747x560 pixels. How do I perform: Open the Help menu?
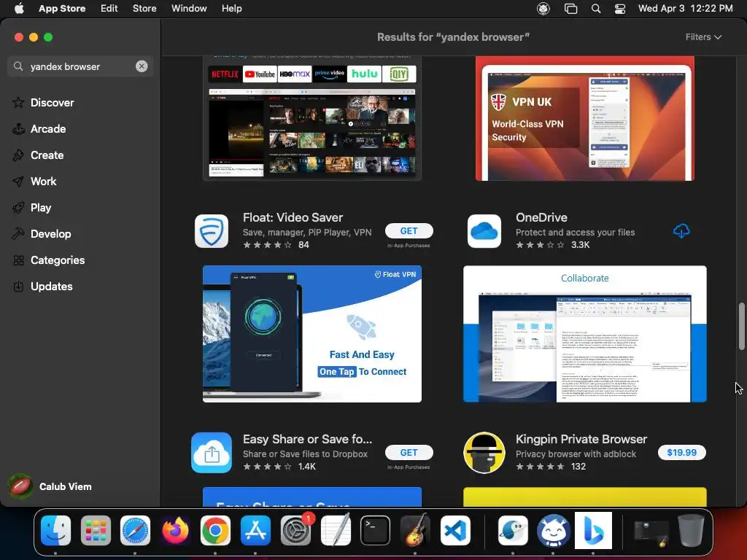[231, 9]
